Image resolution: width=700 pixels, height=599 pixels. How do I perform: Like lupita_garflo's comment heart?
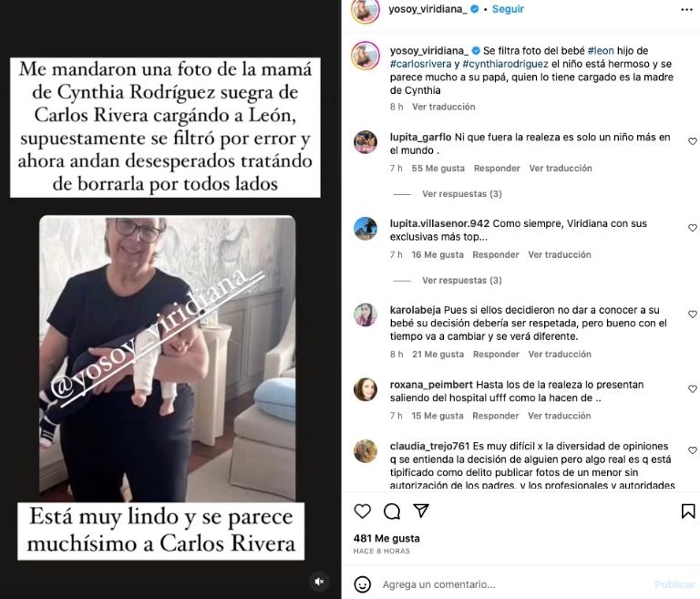point(693,141)
